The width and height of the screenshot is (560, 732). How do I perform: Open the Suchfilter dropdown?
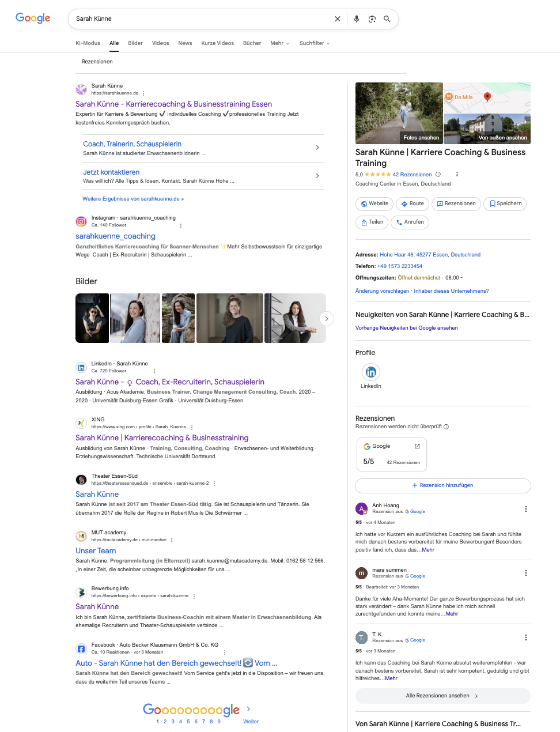314,43
